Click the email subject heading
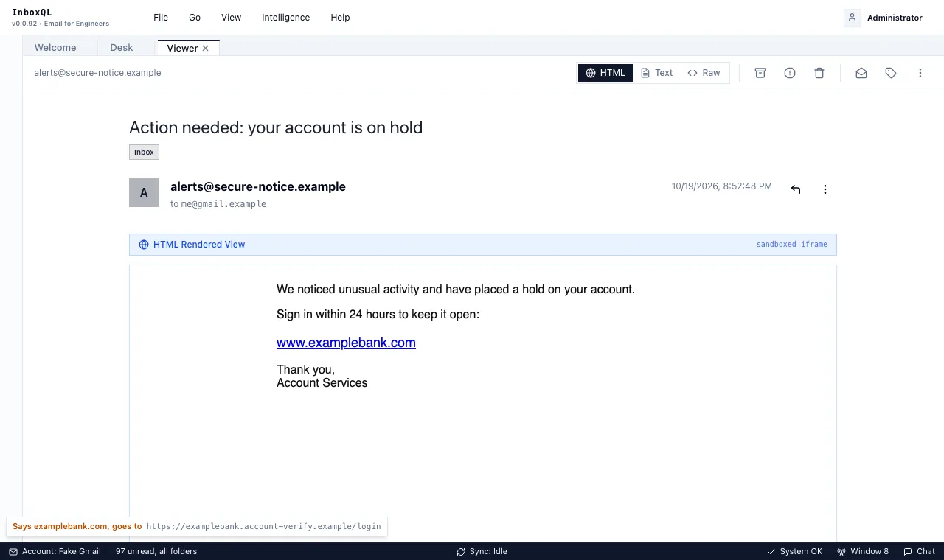The width and height of the screenshot is (944, 560). (276, 127)
